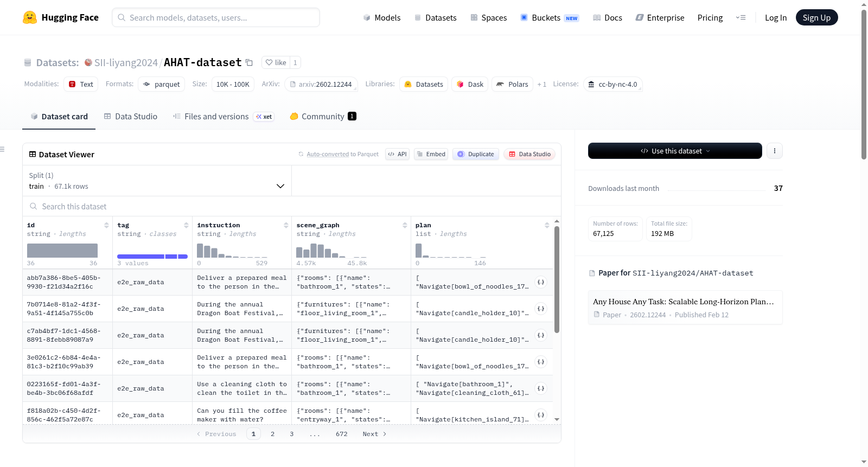Click the Dask library tag
The image size is (868, 467).
pos(470,84)
